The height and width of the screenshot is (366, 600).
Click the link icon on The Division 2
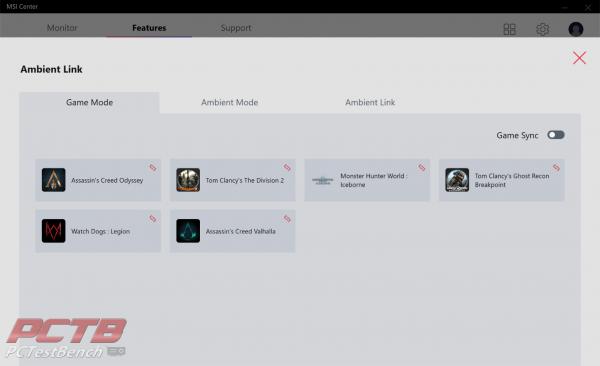(287, 168)
